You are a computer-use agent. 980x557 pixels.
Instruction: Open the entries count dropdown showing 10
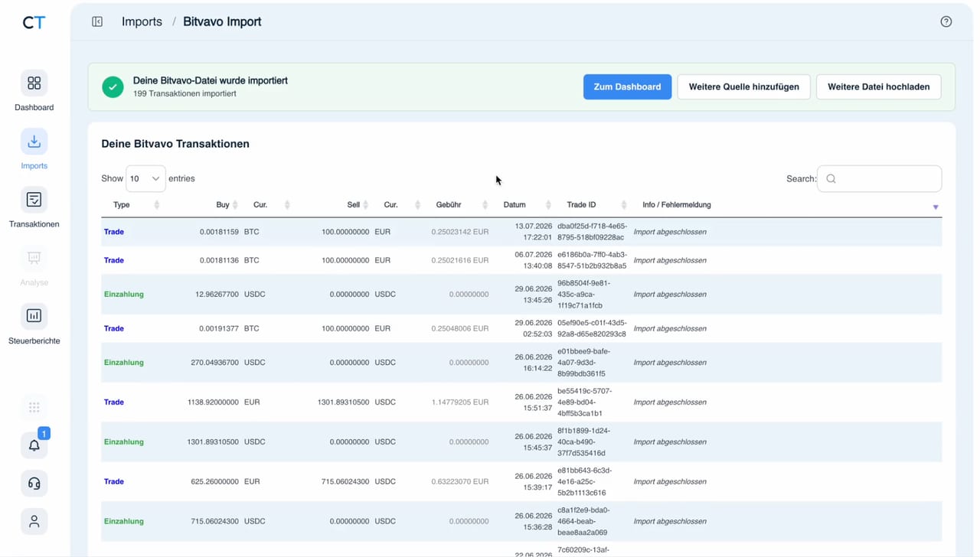coord(145,178)
